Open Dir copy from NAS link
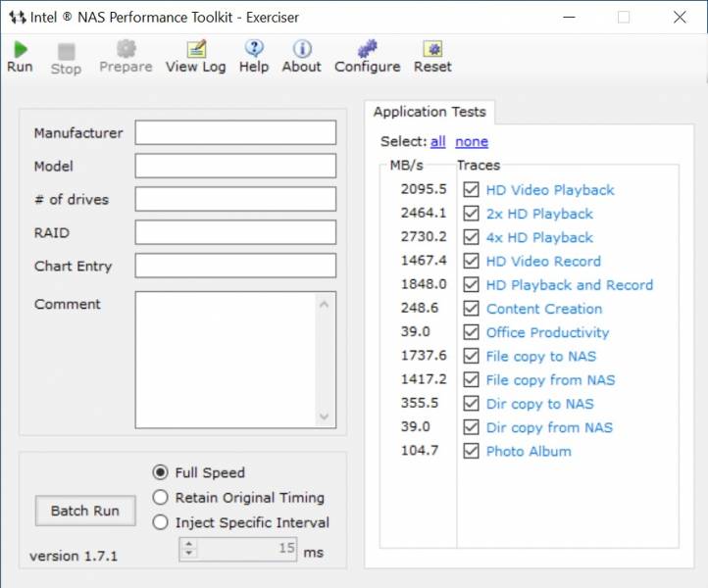The width and height of the screenshot is (708, 588). (549, 428)
